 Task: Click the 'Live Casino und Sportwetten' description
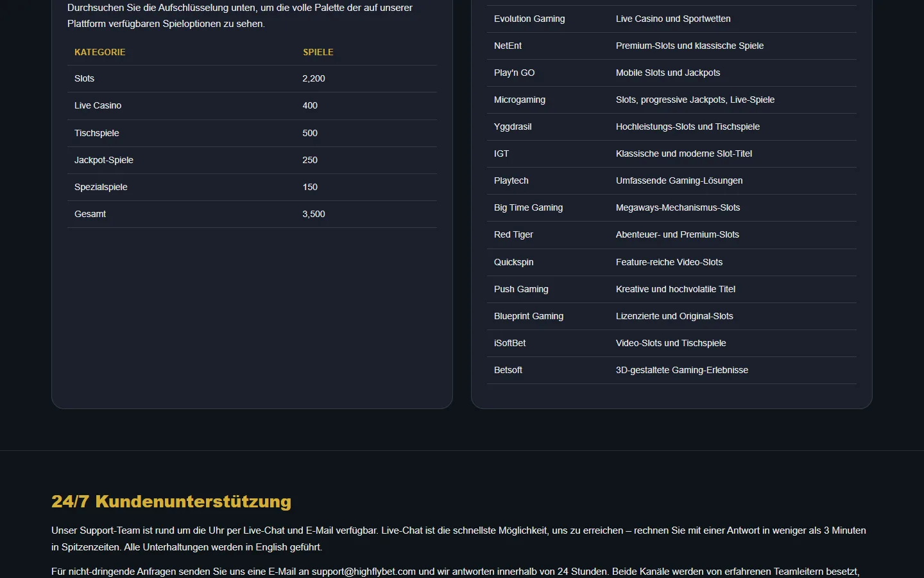click(673, 19)
